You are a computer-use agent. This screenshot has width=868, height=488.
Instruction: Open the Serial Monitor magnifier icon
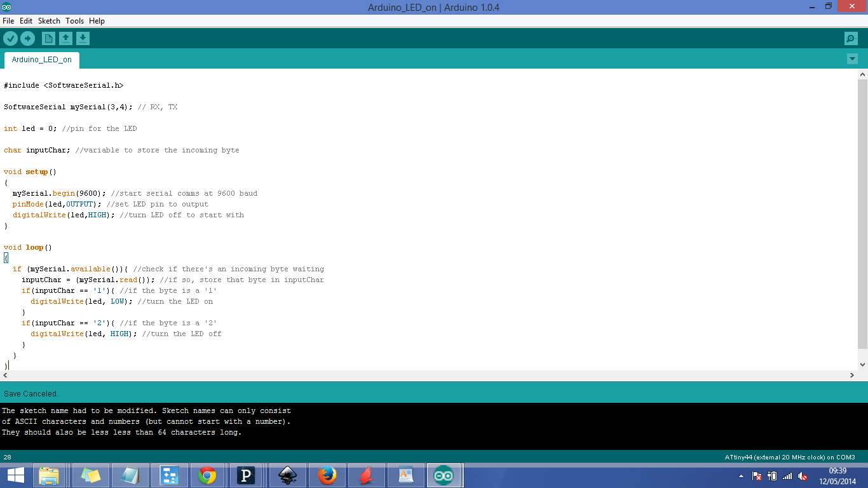(x=851, y=39)
